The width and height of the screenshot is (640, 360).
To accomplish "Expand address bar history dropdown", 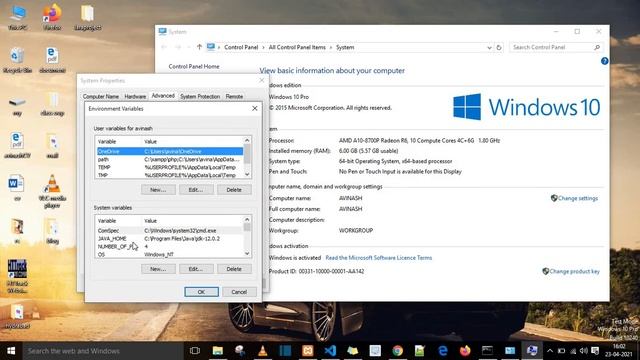I will [x=489, y=48].
